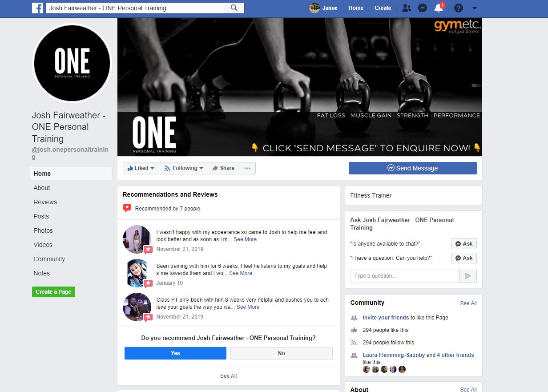The image size is (548, 392).
Task: Expand the Following dropdown
Action: point(183,168)
